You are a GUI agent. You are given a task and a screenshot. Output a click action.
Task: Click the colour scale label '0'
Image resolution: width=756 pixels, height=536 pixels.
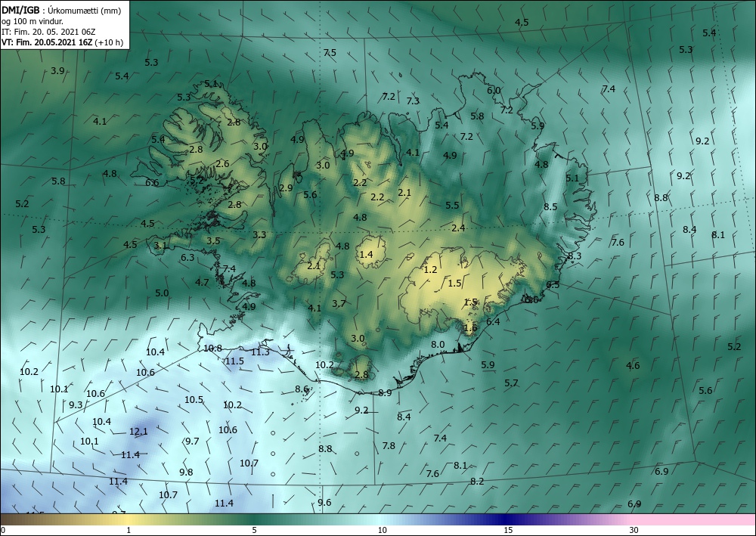3,530
